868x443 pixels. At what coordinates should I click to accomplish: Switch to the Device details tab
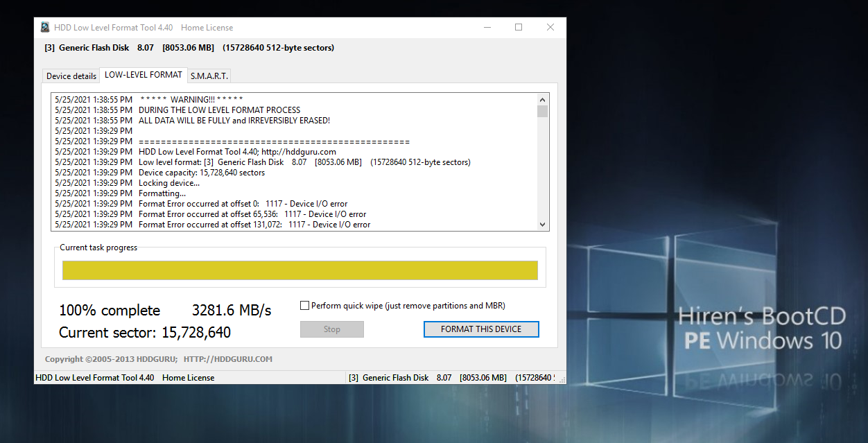71,76
